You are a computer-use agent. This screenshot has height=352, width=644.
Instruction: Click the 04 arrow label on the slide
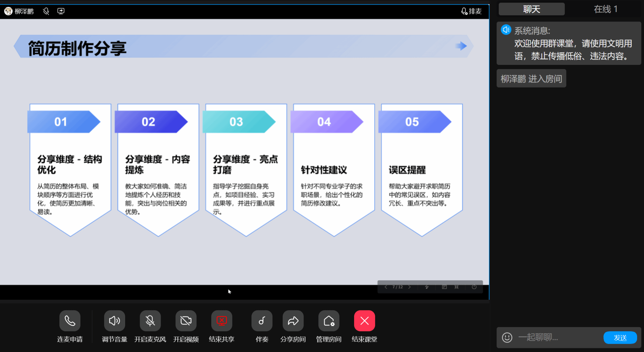point(327,122)
